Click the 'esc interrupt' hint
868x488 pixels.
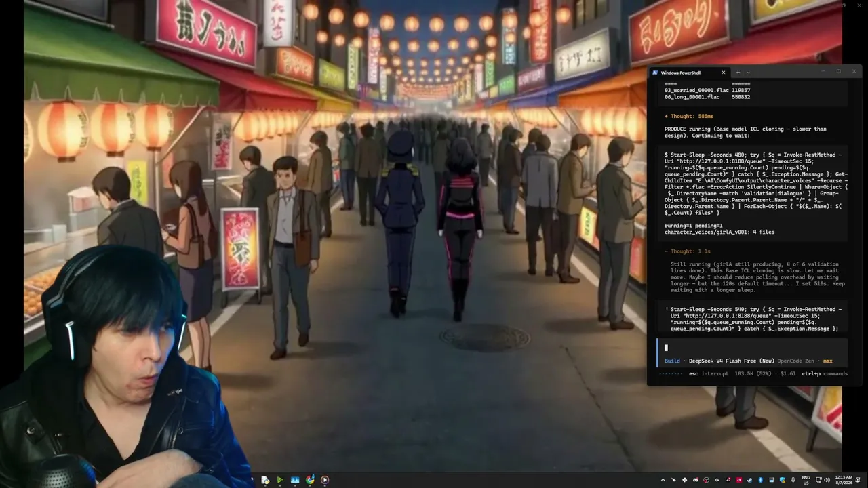click(709, 373)
